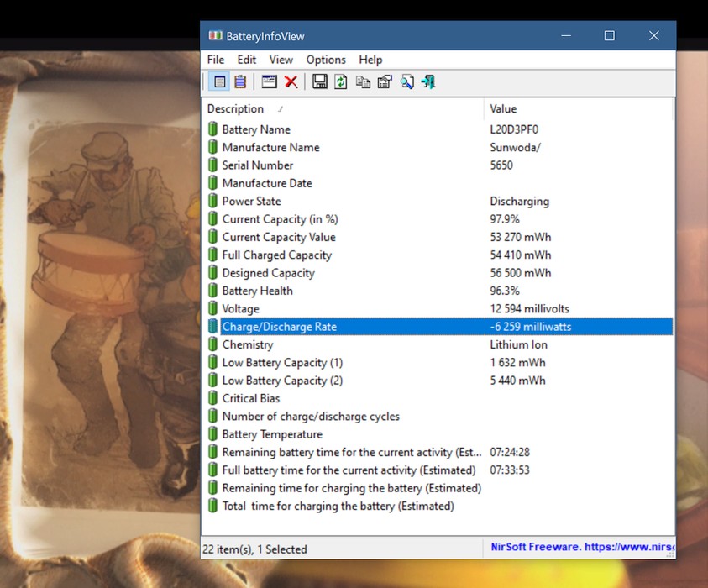
Task: Click the '22 item(s), 1 Selected' status text
Action: (254, 549)
